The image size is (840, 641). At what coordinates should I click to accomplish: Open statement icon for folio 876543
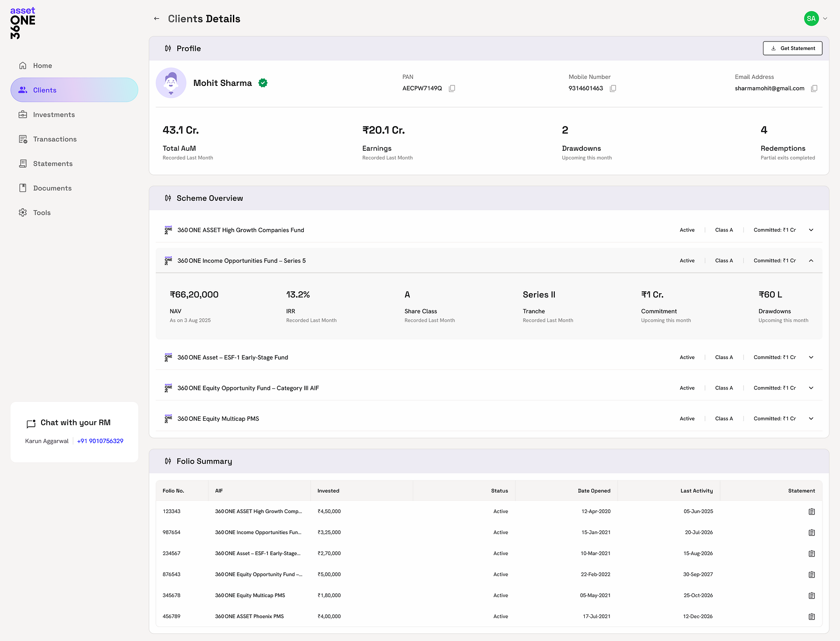click(x=812, y=575)
